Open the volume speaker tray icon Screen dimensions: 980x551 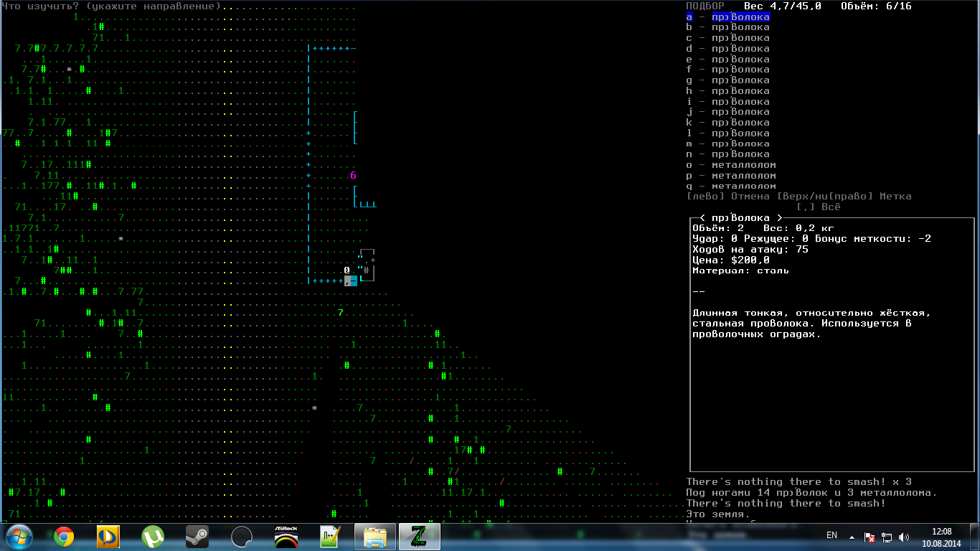click(x=904, y=537)
